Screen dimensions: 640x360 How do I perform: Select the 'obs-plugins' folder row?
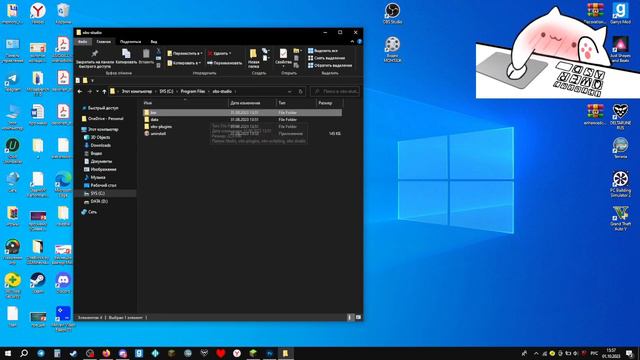[242, 127]
